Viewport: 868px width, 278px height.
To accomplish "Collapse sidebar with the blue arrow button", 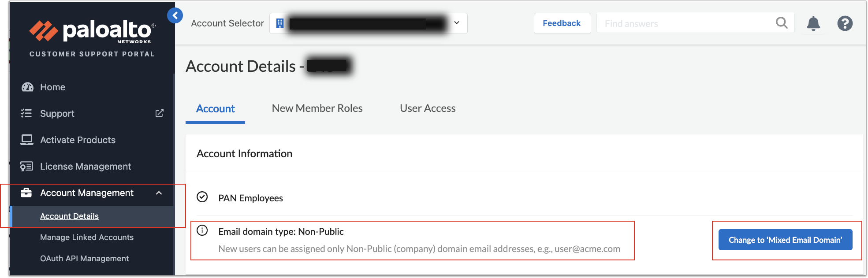I will click(x=175, y=16).
